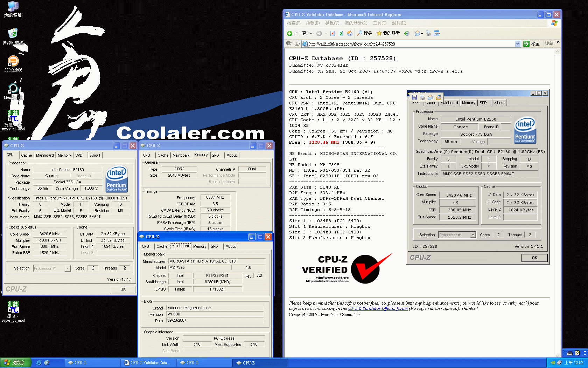Open the Edit menu in Internet Explorer
The width and height of the screenshot is (588, 368).
coord(313,23)
